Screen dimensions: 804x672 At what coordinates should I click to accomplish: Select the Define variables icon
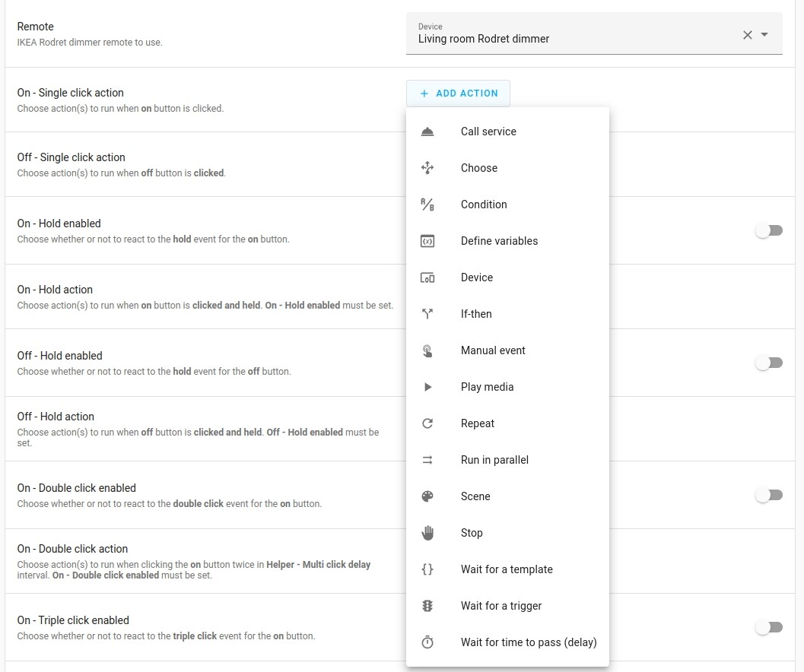(x=427, y=240)
